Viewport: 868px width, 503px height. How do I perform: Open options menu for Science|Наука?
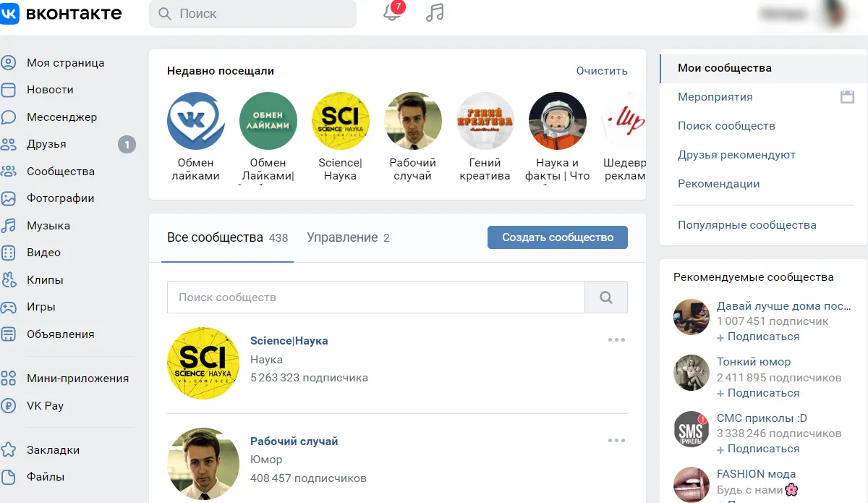pos(616,340)
